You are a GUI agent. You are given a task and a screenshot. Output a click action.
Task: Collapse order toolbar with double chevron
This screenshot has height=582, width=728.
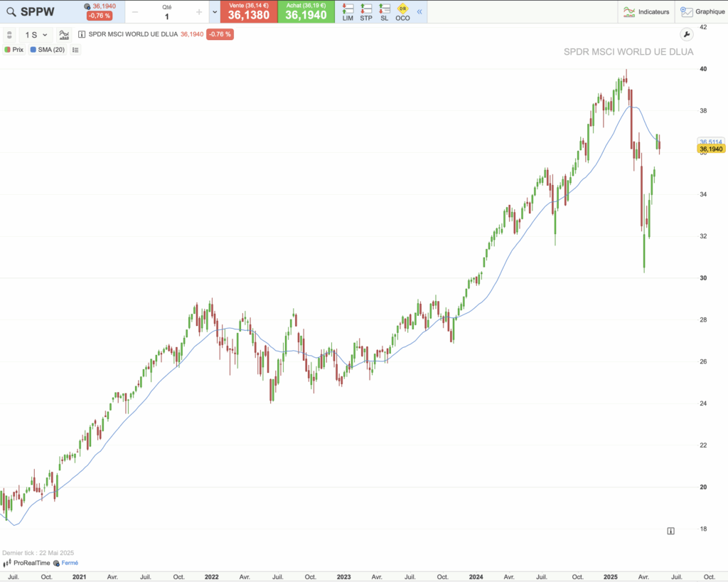point(419,12)
